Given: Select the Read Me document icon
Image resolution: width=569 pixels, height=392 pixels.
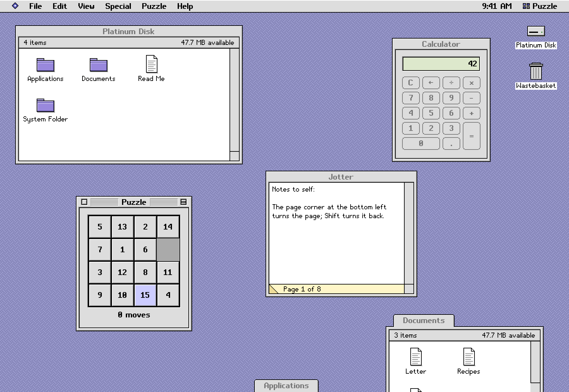Looking at the screenshot, I should click(x=151, y=64).
